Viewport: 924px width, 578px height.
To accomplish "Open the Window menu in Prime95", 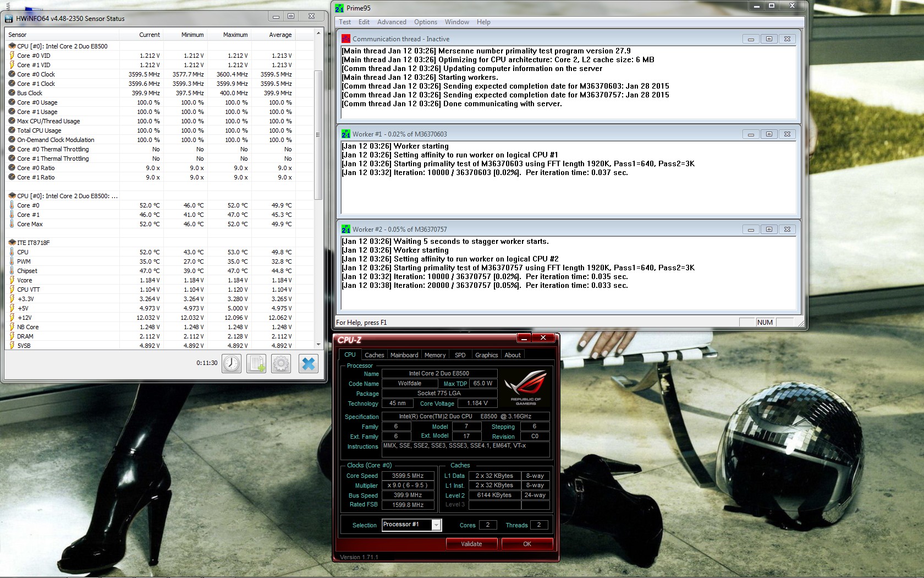I will (457, 22).
